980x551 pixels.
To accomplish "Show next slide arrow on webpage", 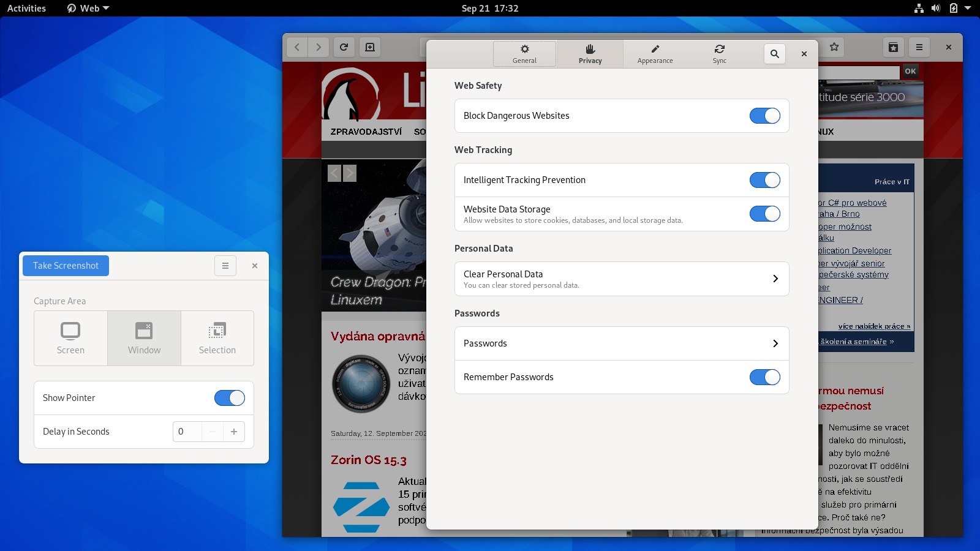I will point(350,173).
